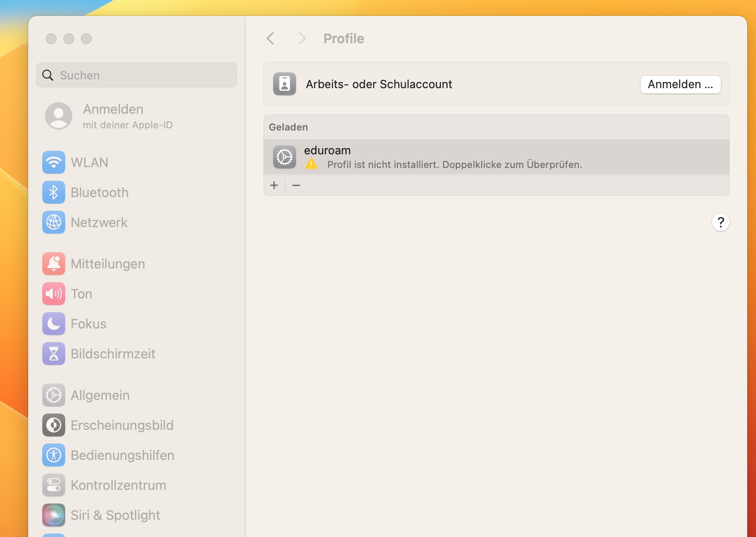Click the Anmelden ... button
Viewport: 756px width, 537px height.
pos(680,84)
